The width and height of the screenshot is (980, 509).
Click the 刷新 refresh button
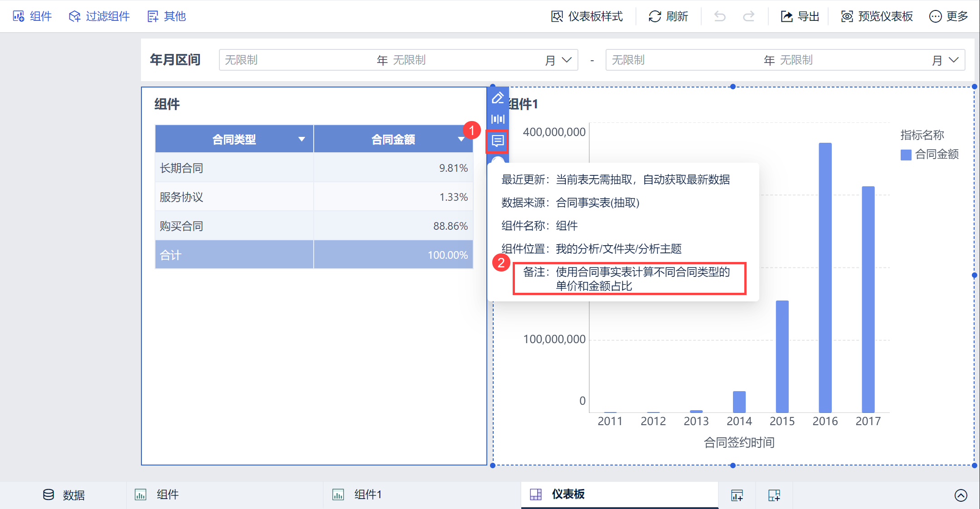pyautogui.click(x=669, y=16)
